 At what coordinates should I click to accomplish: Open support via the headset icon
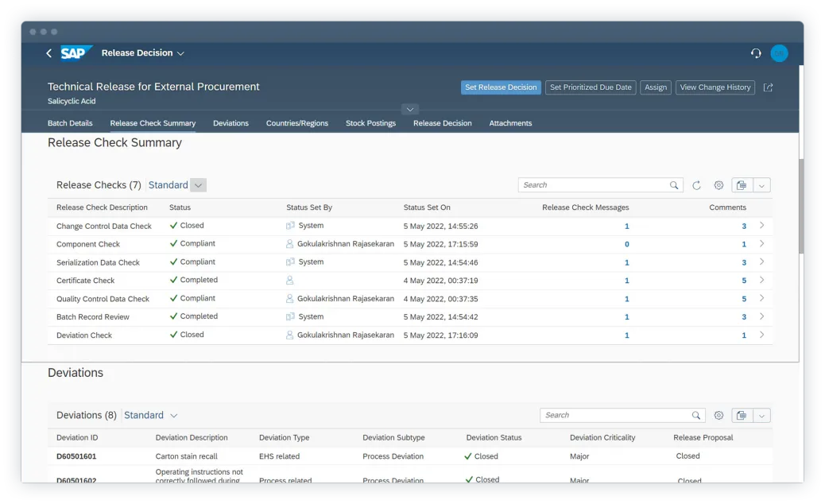[755, 53]
